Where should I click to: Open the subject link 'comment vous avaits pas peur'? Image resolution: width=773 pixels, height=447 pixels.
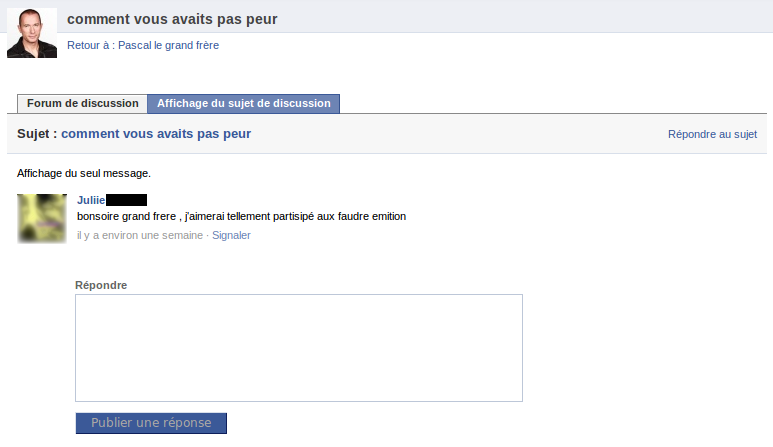[156, 133]
